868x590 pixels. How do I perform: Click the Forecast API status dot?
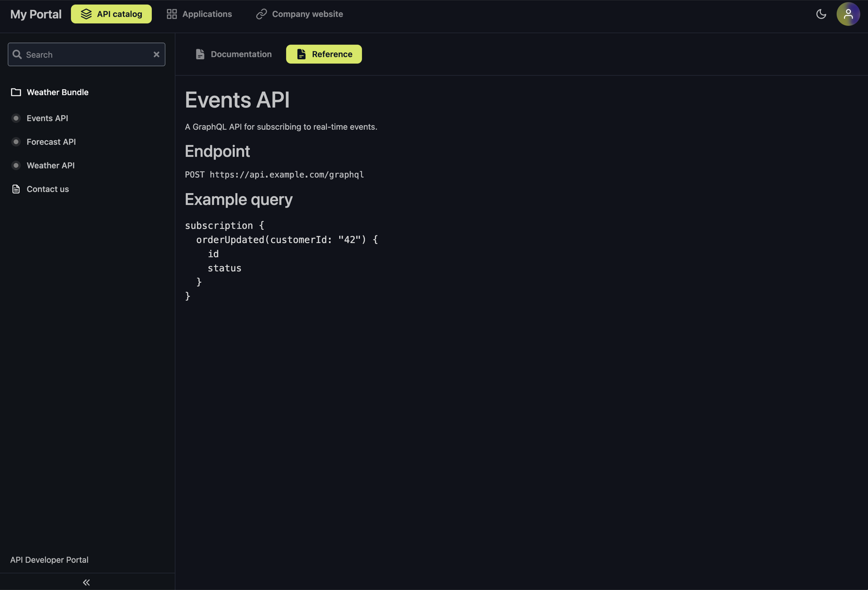(16, 142)
